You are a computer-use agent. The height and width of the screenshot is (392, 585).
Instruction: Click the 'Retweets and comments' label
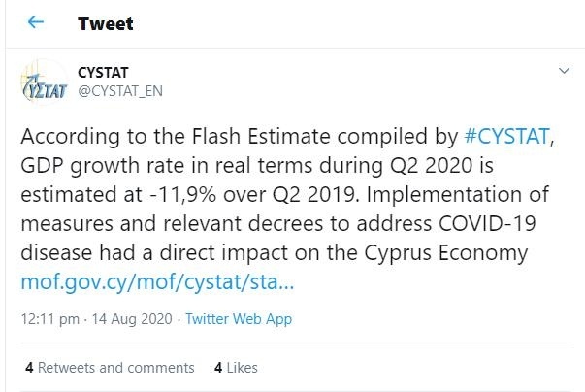click(x=116, y=368)
